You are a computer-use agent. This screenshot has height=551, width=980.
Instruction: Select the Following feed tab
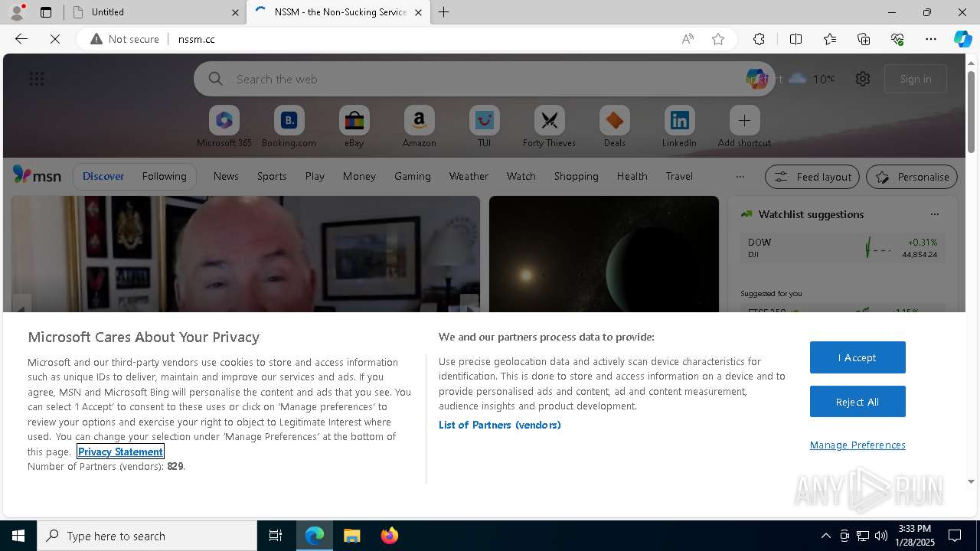tap(164, 176)
